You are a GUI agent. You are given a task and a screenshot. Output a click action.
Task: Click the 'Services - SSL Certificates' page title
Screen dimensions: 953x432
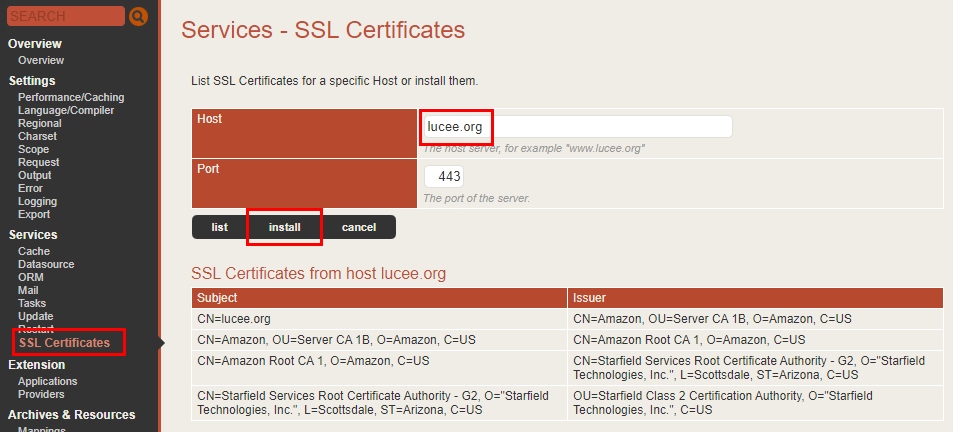click(323, 30)
